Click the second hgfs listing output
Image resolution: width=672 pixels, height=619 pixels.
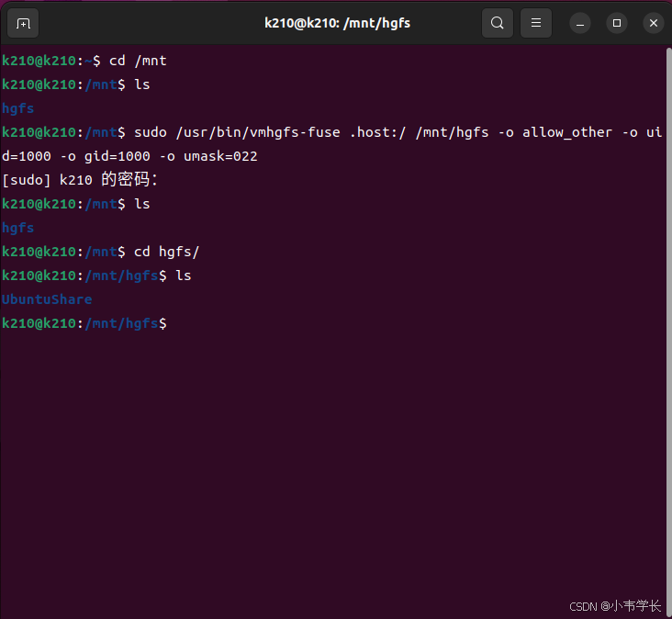pyautogui.click(x=17, y=228)
